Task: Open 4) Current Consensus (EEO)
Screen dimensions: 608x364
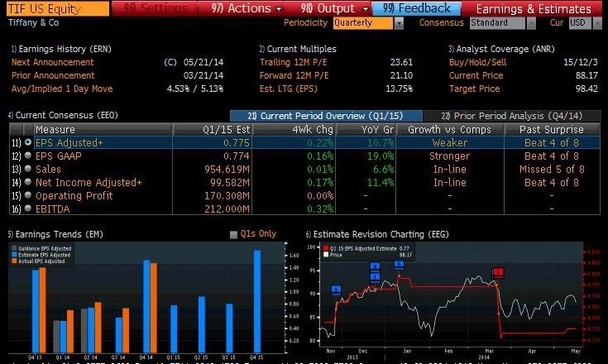Action: point(63,115)
